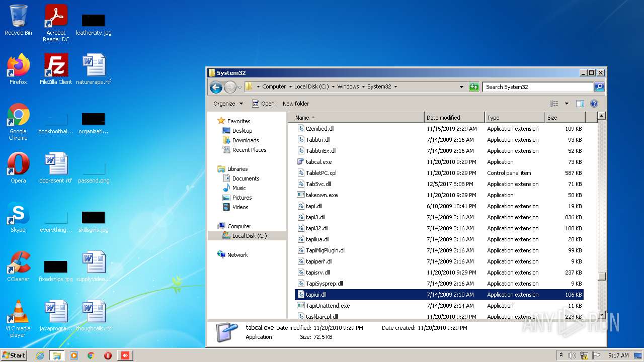This screenshot has width=644, height=362.
Task: Click the Explorer Forward navigation arrow
Action: point(230,87)
